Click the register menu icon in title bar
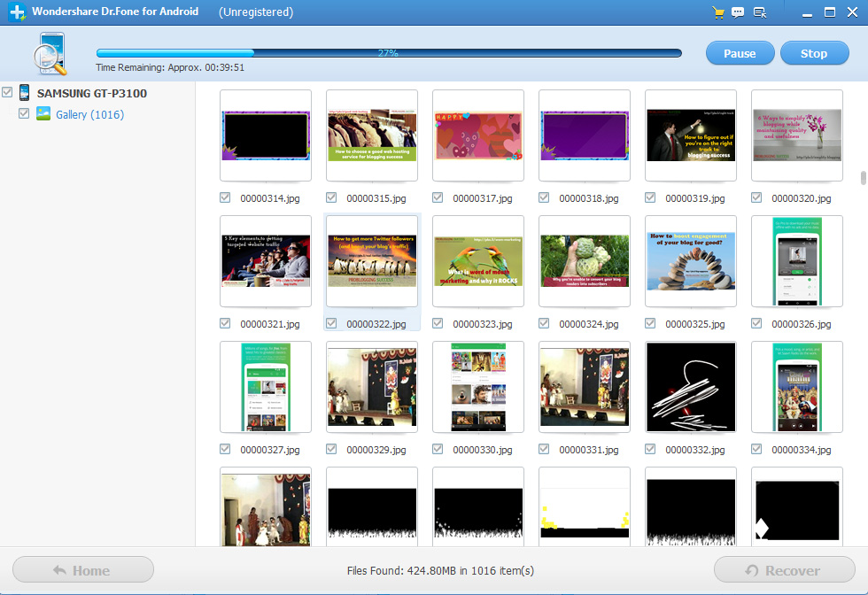 (x=760, y=12)
